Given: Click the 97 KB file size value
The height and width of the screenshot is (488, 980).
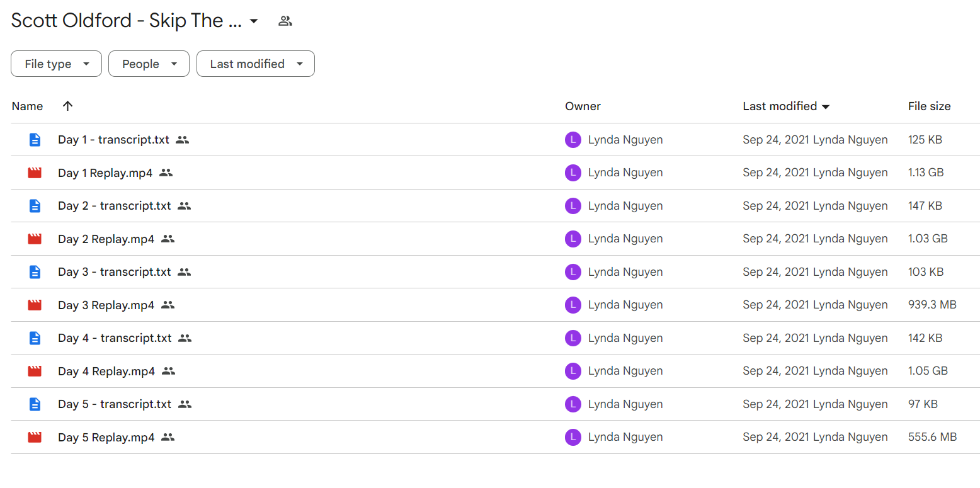Looking at the screenshot, I should click(923, 404).
